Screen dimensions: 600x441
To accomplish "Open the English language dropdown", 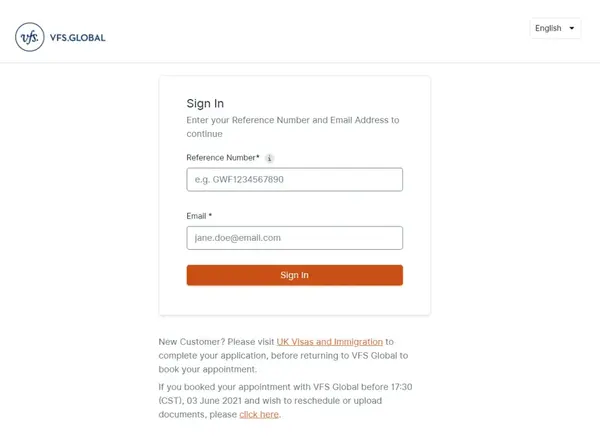I will tap(555, 28).
